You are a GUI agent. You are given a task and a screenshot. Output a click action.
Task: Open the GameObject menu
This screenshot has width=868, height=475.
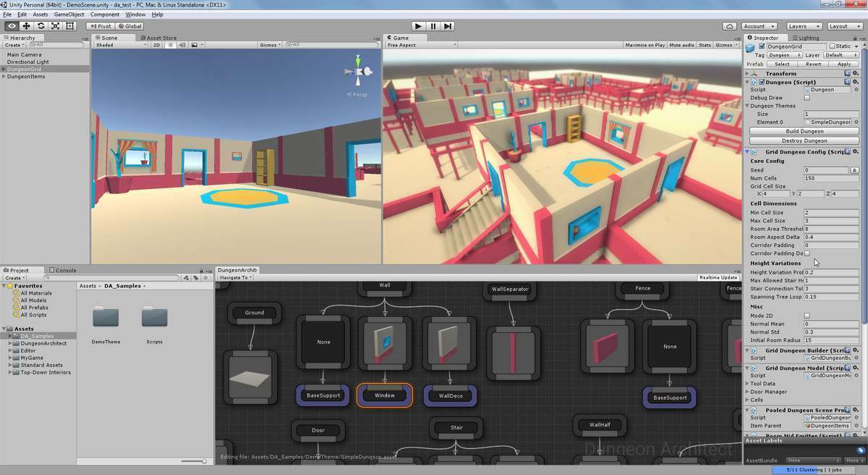pyautogui.click(x=69, y=14)
